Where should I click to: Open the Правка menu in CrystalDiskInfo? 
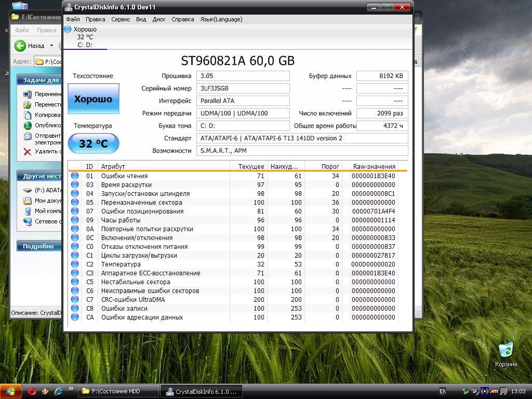pyautogui.click(x=96, y=19)
